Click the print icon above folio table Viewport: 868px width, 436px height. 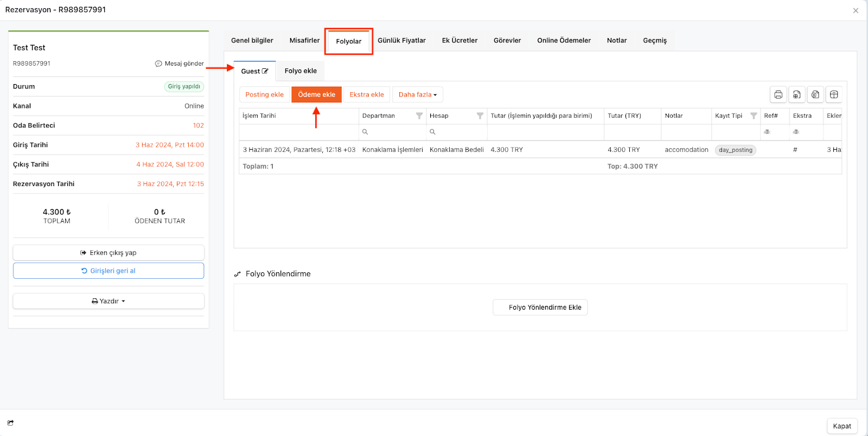pos(778,95)
